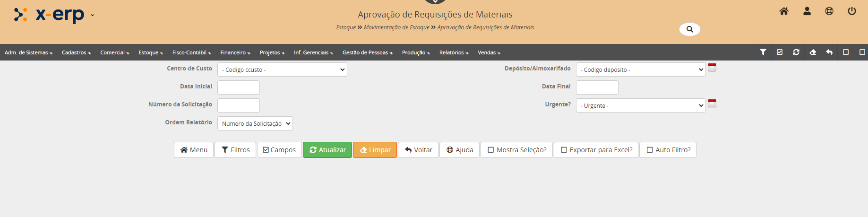Viewport: 868px width, 217px height.
Task: Open the user profile icon
Action: 807,11
